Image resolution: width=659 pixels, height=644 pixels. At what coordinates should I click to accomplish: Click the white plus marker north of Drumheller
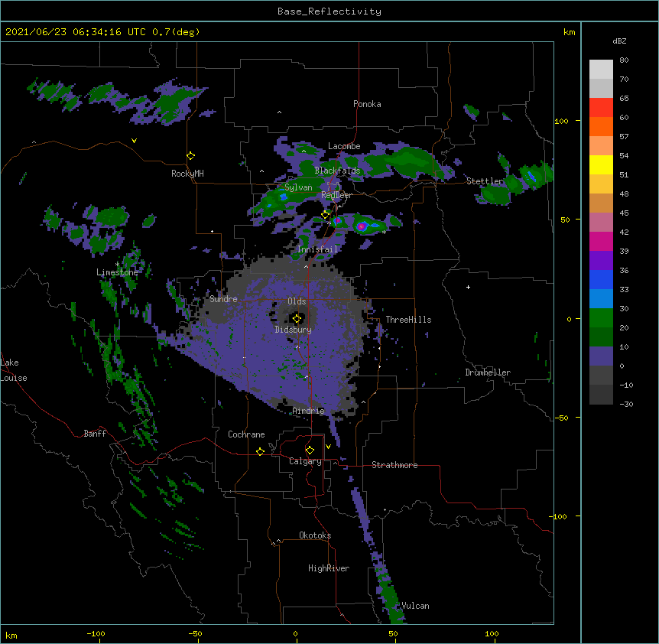click(x=468, y=287)
